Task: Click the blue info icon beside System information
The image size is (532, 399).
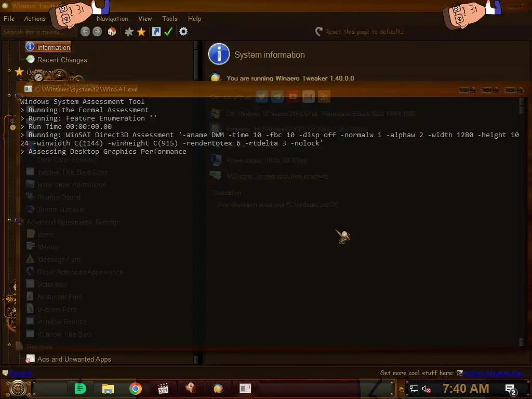Action: click(x=219, y=54)
